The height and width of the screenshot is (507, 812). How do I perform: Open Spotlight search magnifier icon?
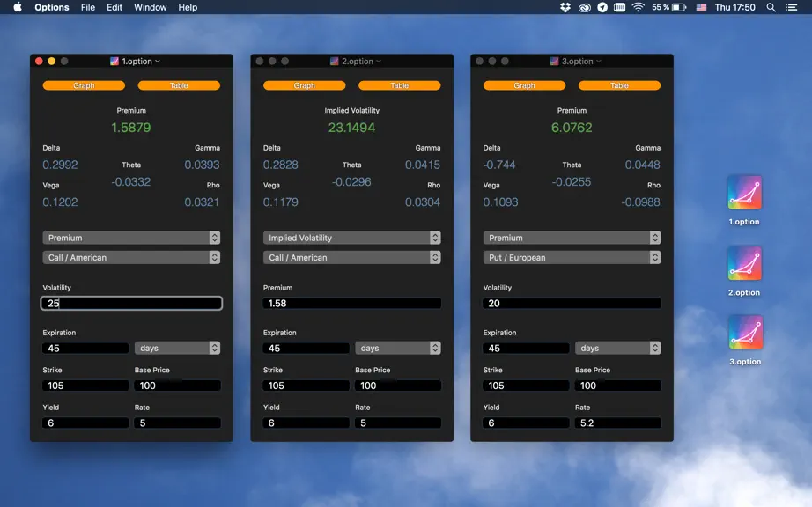point(771,7)
